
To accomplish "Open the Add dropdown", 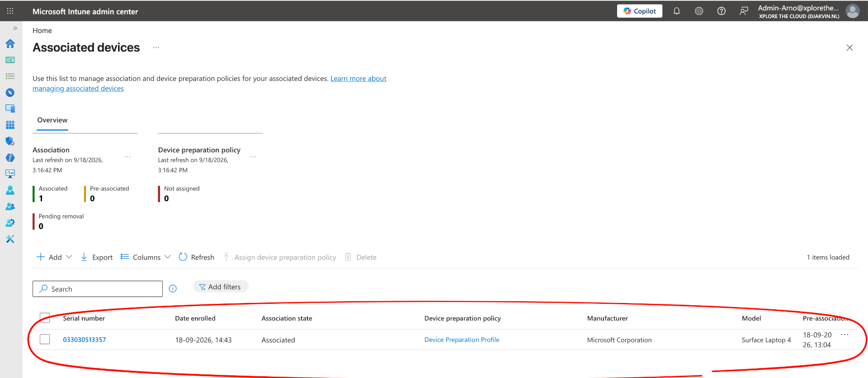I will 54,257.
